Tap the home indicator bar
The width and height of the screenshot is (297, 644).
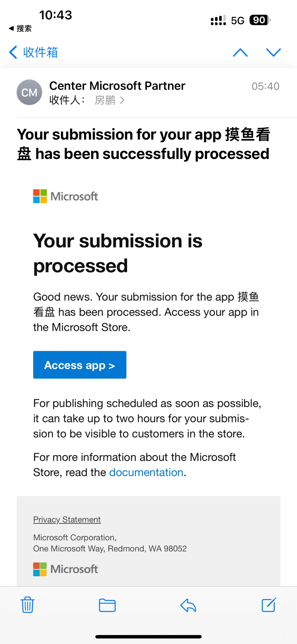148,637
